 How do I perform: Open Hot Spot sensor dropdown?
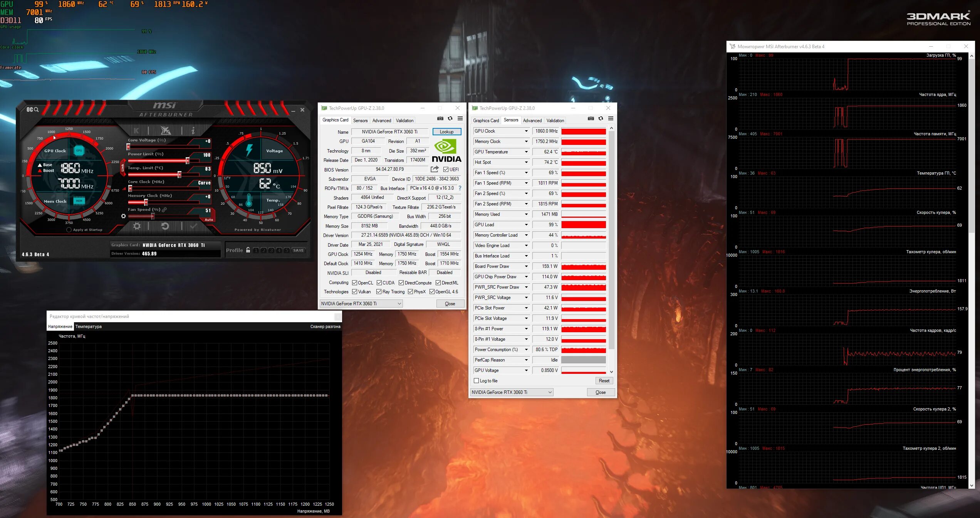pos(526,162)
